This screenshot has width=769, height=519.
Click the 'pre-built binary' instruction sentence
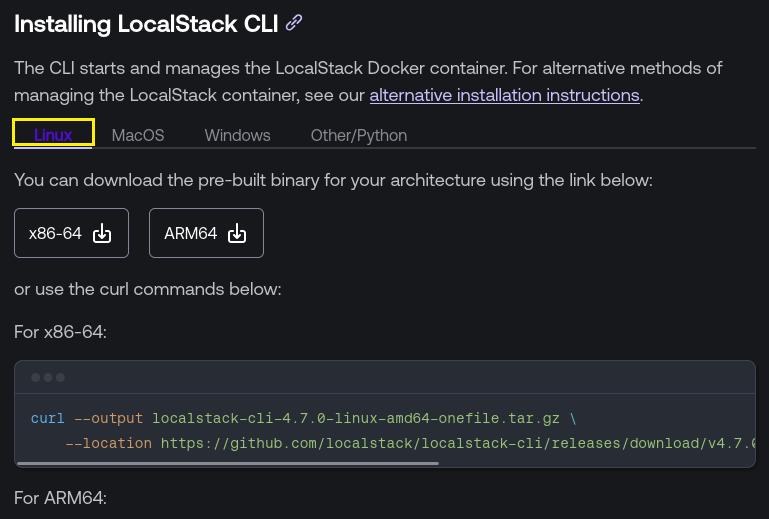pos(333,180)
